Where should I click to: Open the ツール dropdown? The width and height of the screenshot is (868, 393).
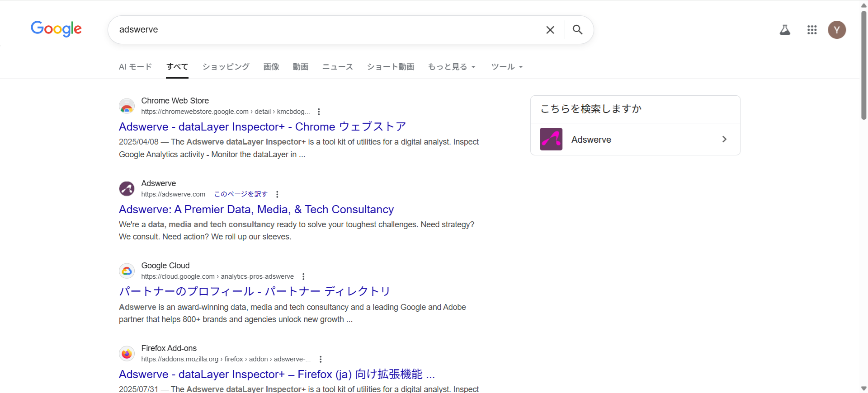(507, 67)
